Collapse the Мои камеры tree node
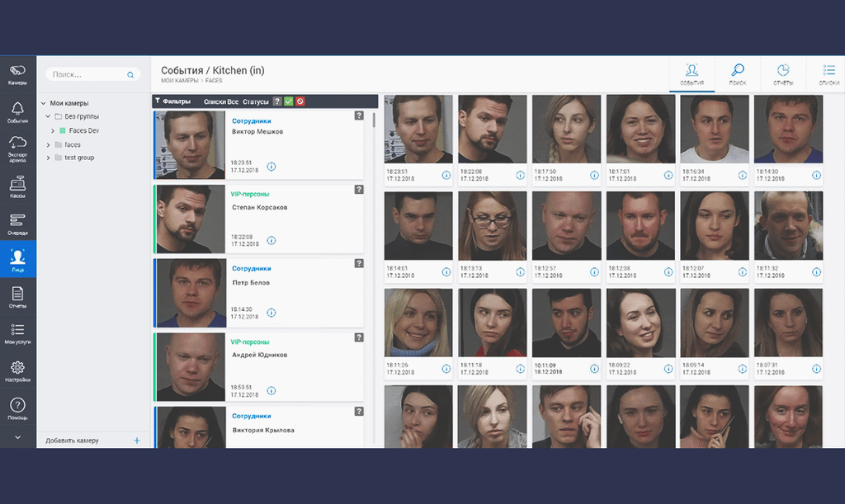Viewport: 845px width, 504px height. click(x=44, y=103)
